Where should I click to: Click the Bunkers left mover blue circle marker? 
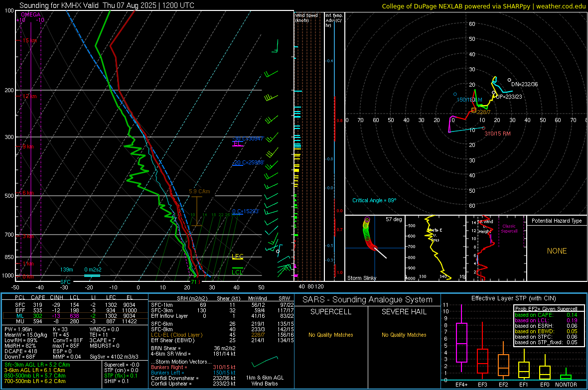pos(455,94)
